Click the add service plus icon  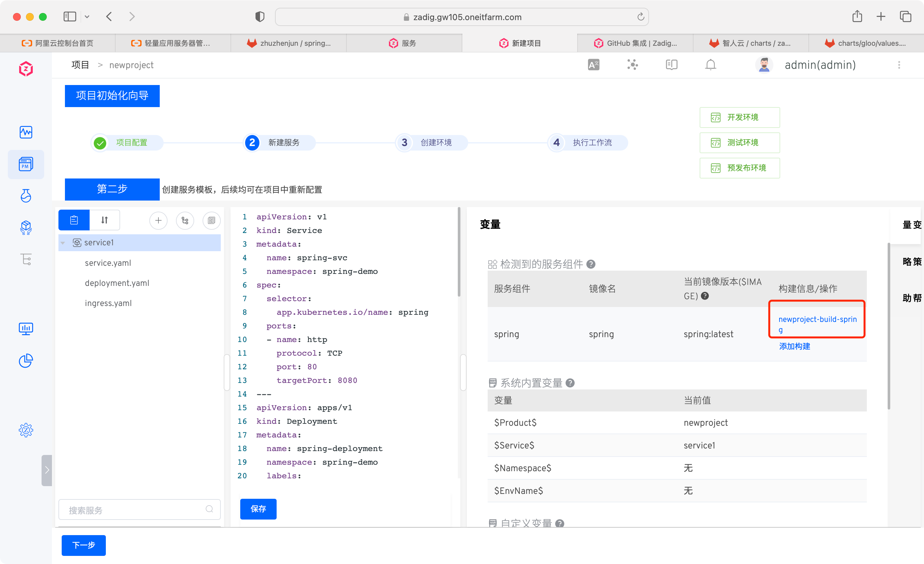pos(158,220)
